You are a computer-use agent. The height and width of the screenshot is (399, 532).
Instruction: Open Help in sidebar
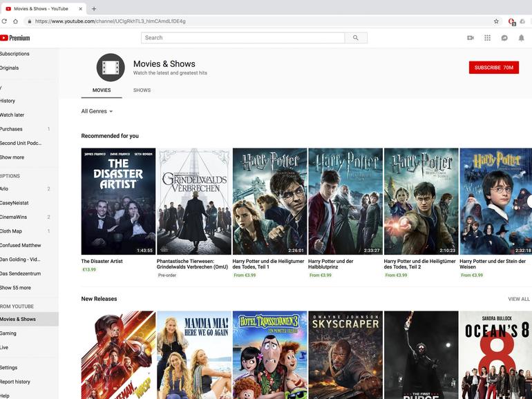click(5, 396)
